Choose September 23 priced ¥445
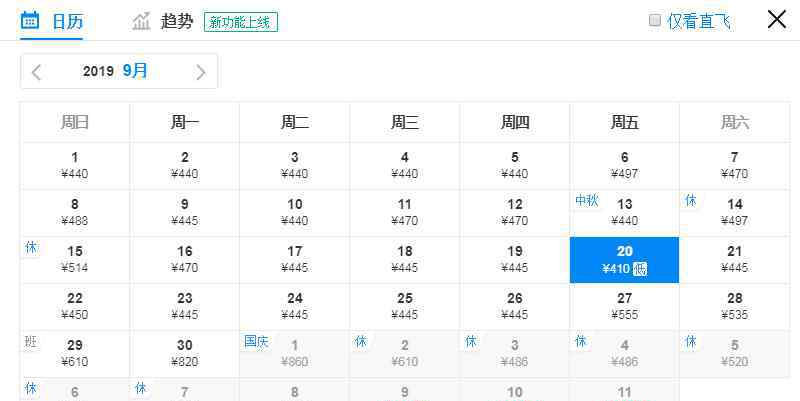Image resolution: width=800 pixels, height=401 pixels. click(185, 307)
